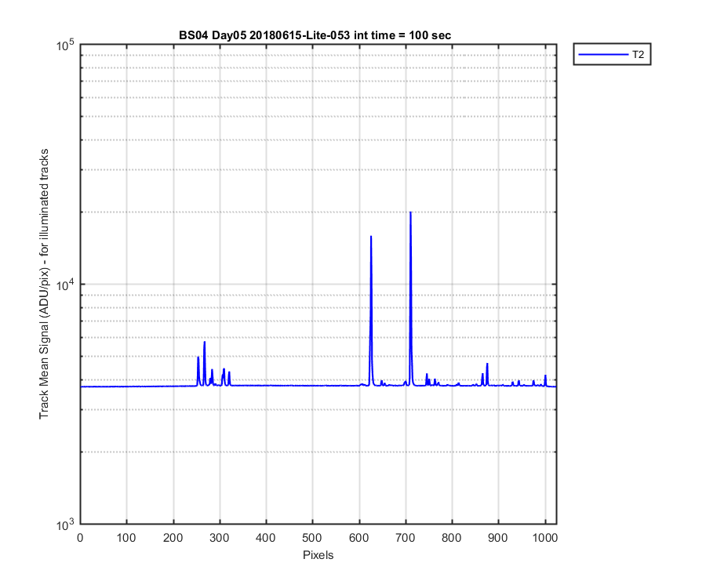Click the x-axis tick label 1000
This screenshot has height=588, width=706.
pos(545,538)
